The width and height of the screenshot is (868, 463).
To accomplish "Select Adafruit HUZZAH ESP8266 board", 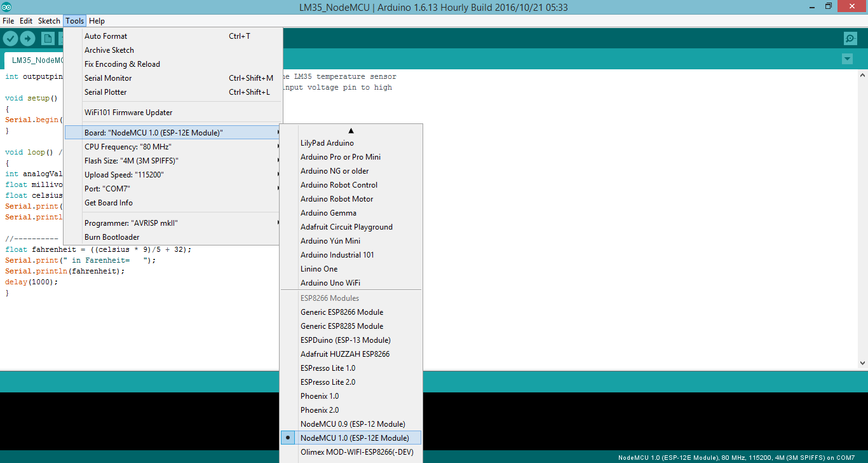I will pos(351,354).
